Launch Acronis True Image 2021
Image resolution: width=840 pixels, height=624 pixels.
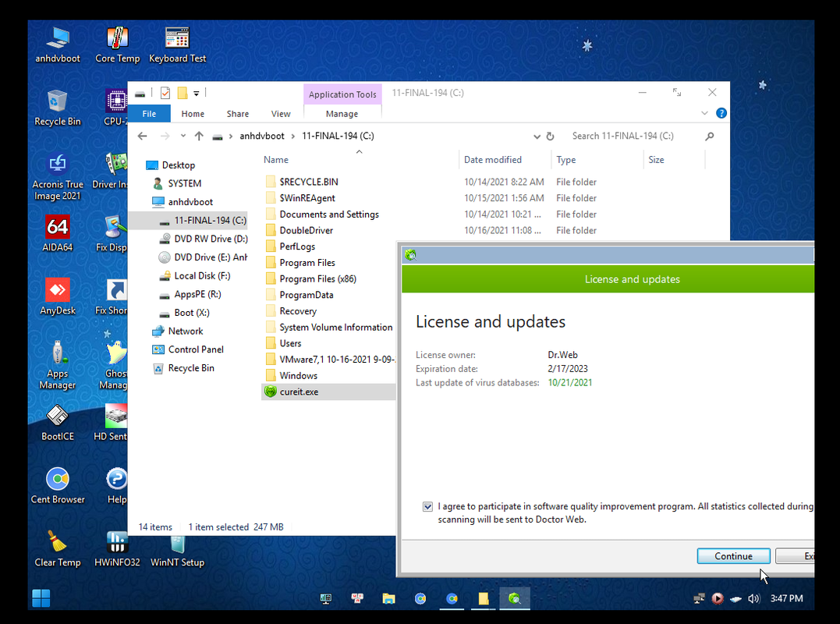pos(57,177)
